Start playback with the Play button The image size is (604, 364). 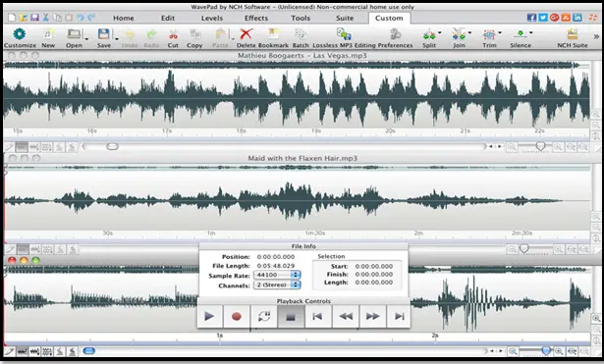(x=209, y=316)
